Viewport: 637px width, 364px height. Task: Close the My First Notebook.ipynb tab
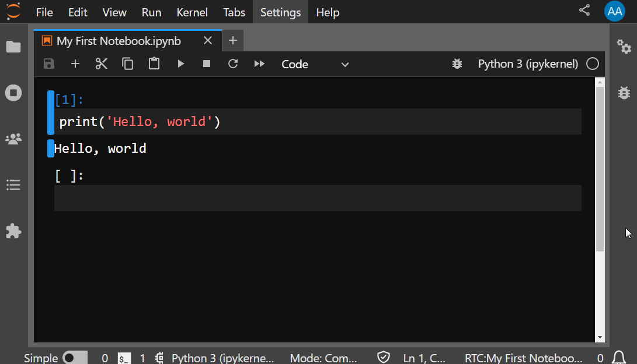point(208,41)
